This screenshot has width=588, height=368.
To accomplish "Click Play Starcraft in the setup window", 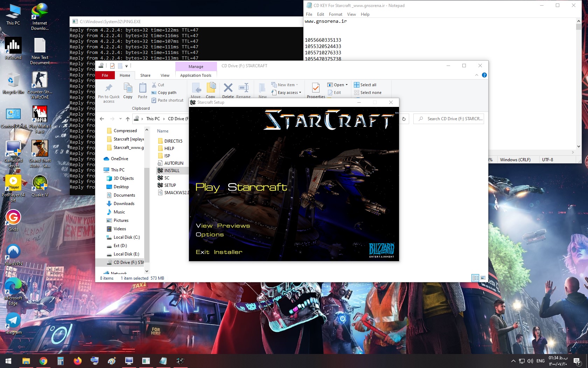I will (x=241, y=188).
